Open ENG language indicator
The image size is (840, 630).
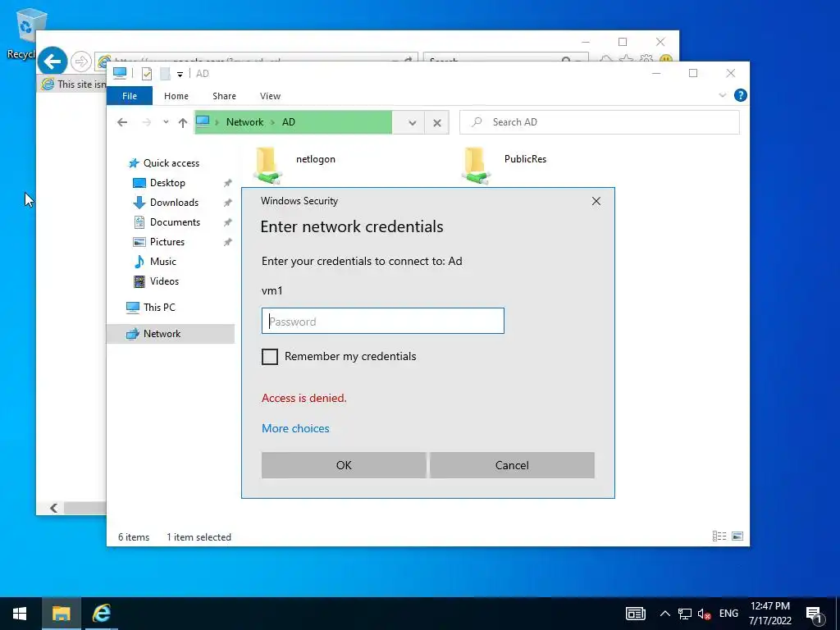coord(728,614)
